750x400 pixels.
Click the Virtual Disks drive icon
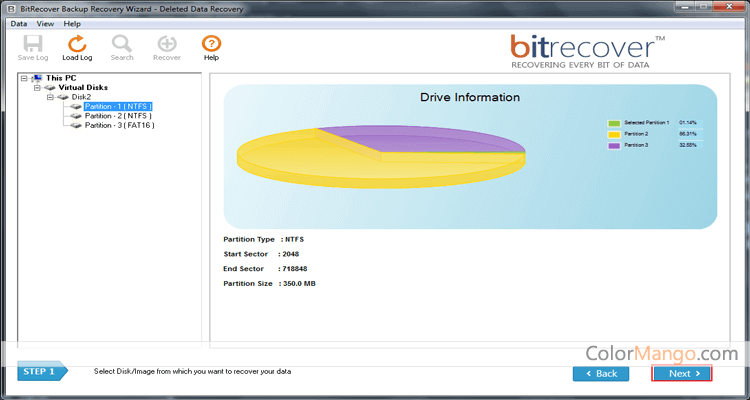[x=50, y=88]
